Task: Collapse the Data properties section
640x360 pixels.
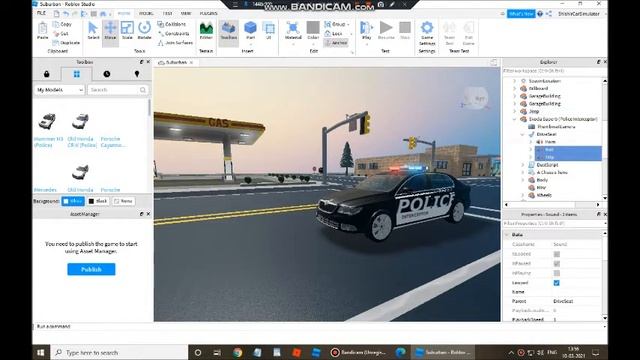Action: pyautogui.click(x=507, y=235)
